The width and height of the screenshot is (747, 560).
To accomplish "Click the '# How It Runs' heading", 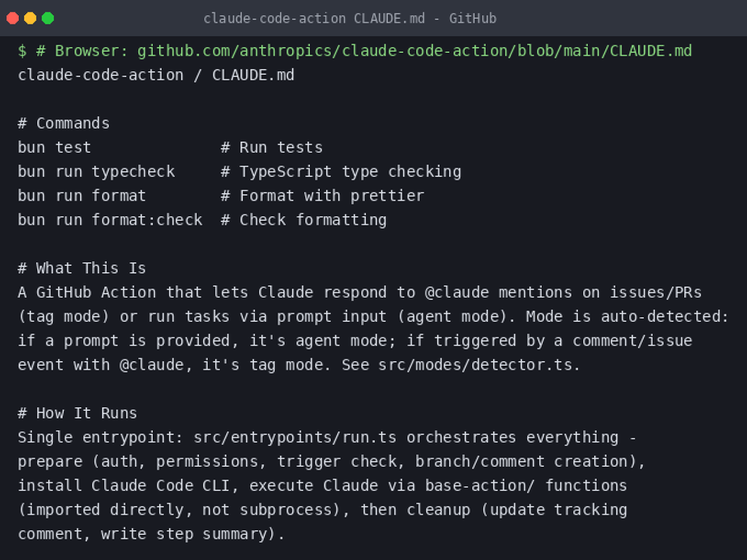I will [77, 413].
